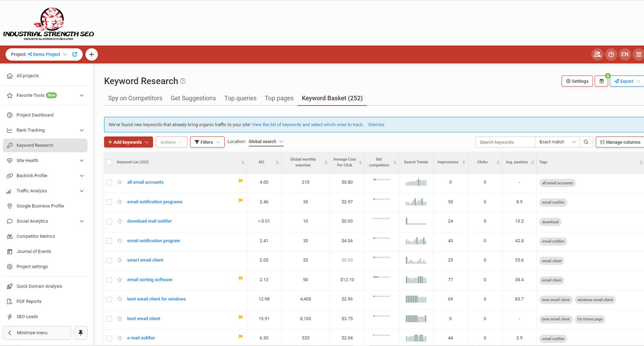
Task: Dismiss the new keywords notification
Action: pos(376,125)
